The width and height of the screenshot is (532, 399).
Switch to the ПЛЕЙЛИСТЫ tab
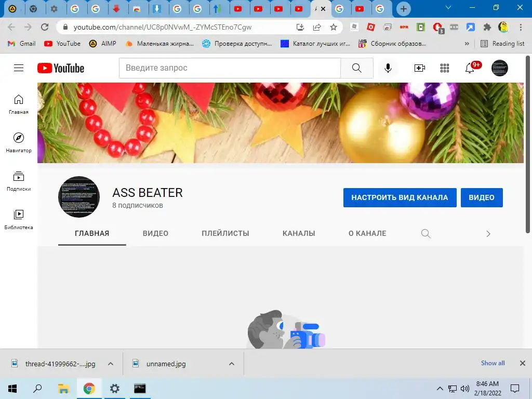click(225, 233)
